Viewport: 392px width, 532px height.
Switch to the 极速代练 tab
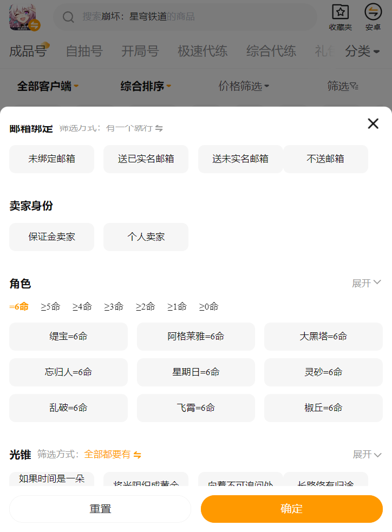click(x=202, y=51)
